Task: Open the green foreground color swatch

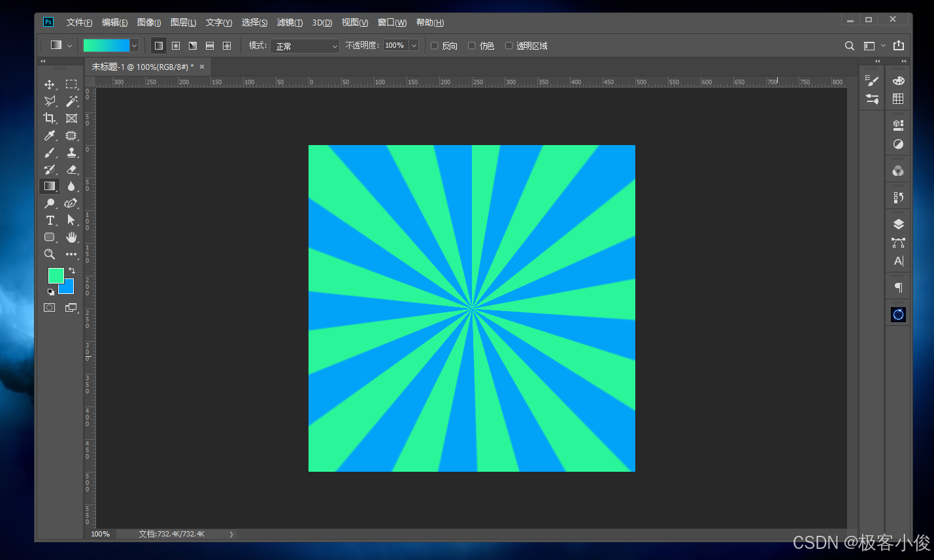Action: pos(56,275)
